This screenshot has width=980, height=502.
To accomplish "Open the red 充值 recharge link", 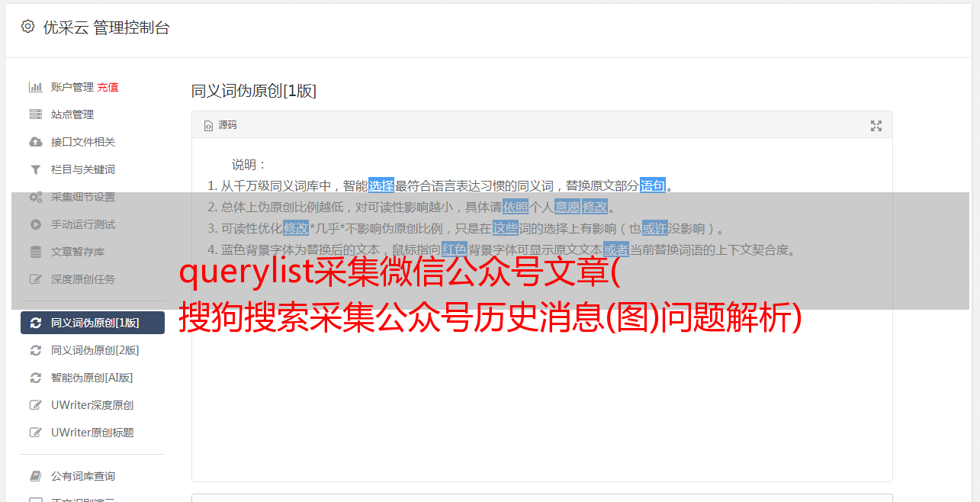I will click(108, 87).
